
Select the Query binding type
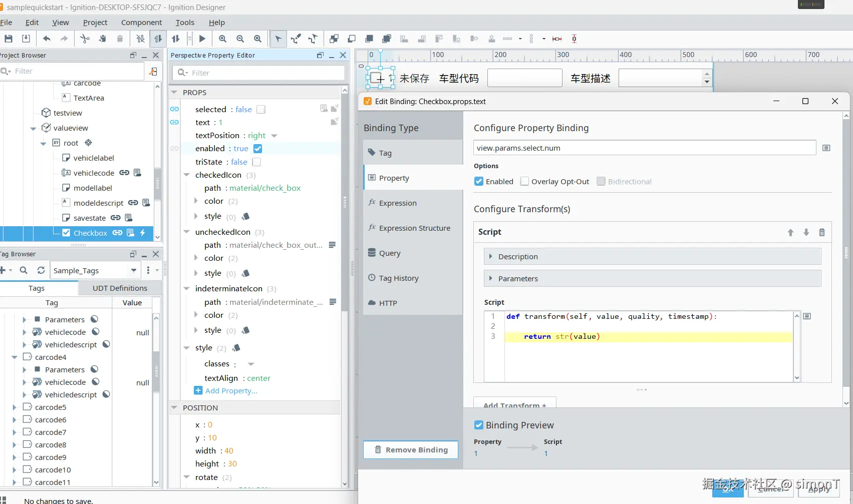[x=413, y=253]
